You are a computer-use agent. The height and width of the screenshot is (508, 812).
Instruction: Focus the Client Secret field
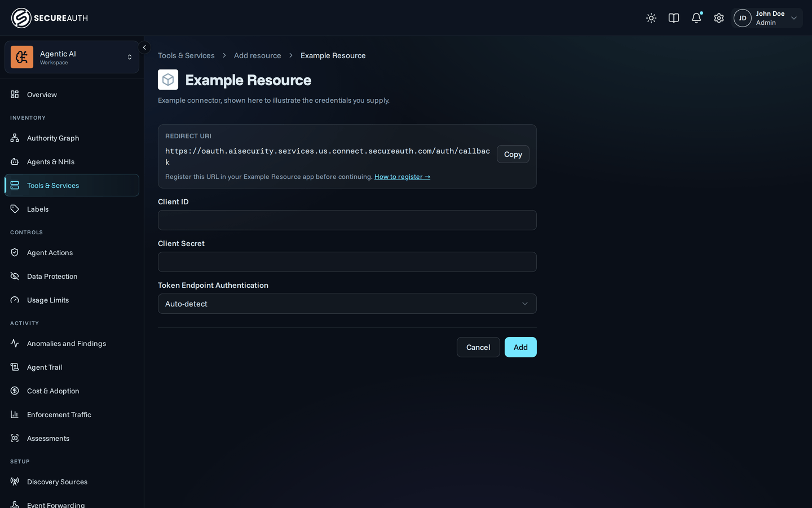tap(347, 262)
